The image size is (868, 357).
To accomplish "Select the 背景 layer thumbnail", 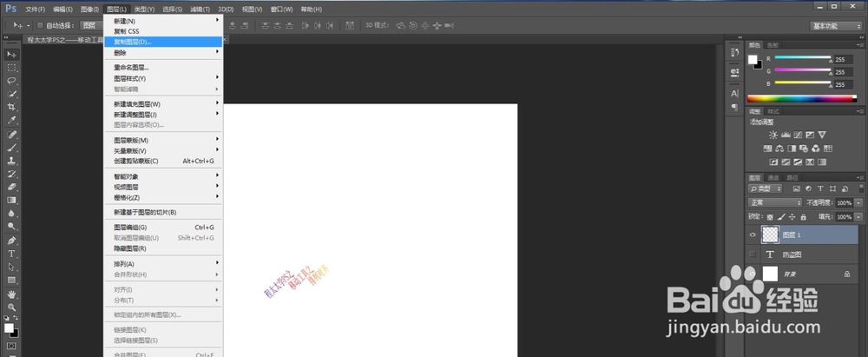I will click(x=770, y=274).
